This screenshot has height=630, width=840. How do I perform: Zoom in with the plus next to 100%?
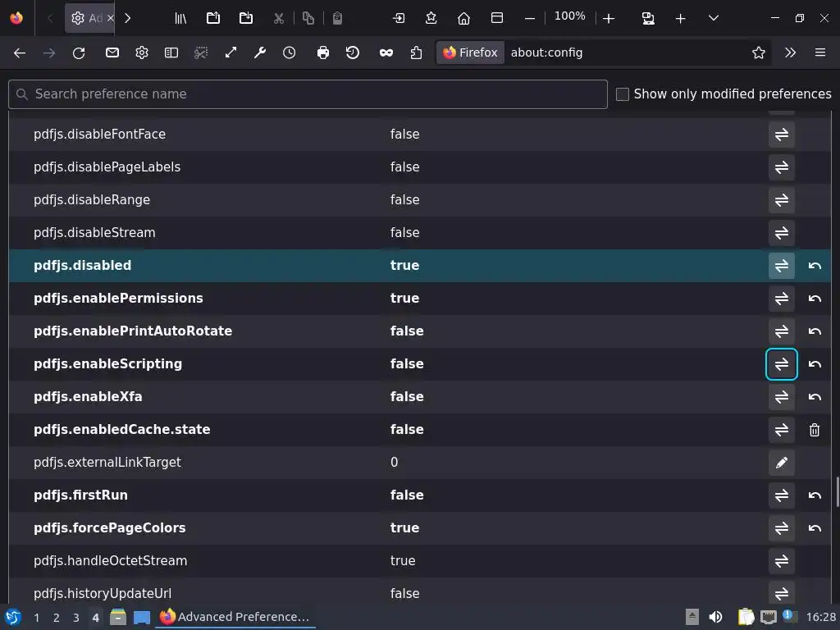609,18
